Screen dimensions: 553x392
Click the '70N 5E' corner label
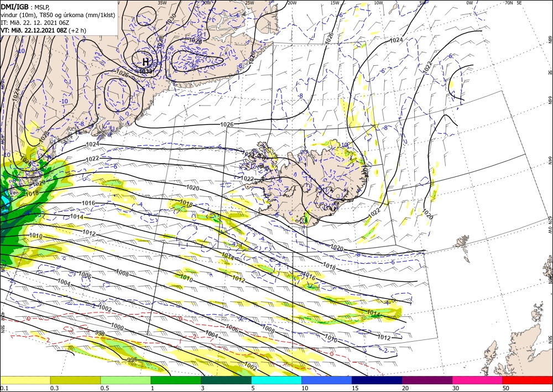[513, 3]
